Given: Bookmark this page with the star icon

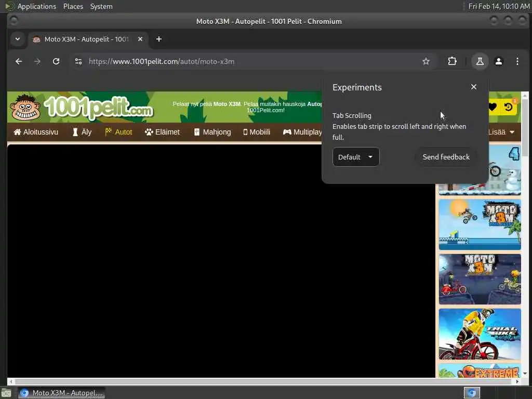Looking at the screenshot, I should tap(426, 61).
